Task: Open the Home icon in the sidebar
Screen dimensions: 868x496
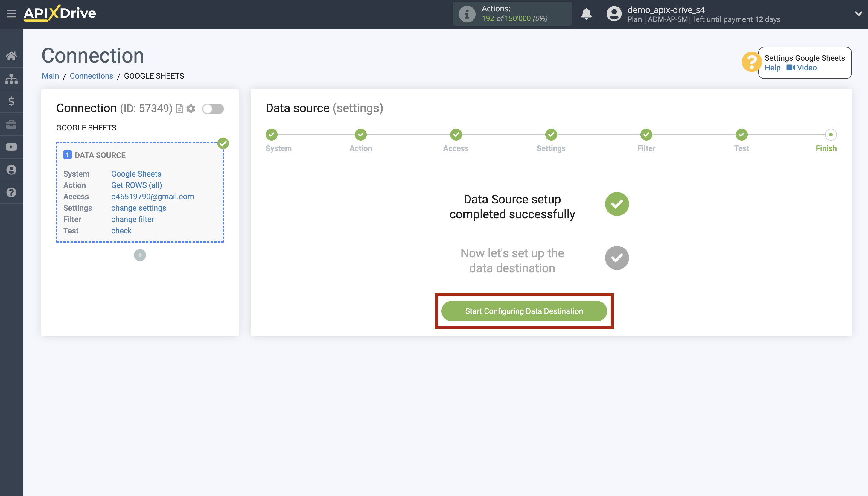Action: (x=11, y=56)
